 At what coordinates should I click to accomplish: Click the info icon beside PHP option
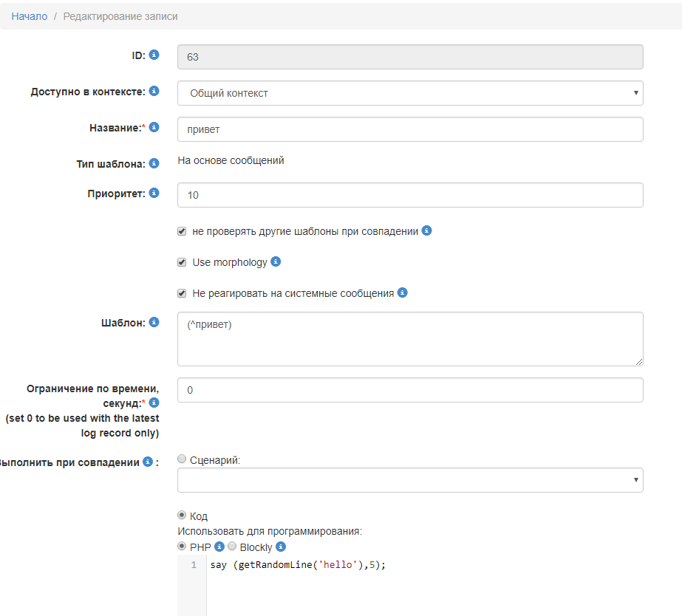(x=218, y=547)
